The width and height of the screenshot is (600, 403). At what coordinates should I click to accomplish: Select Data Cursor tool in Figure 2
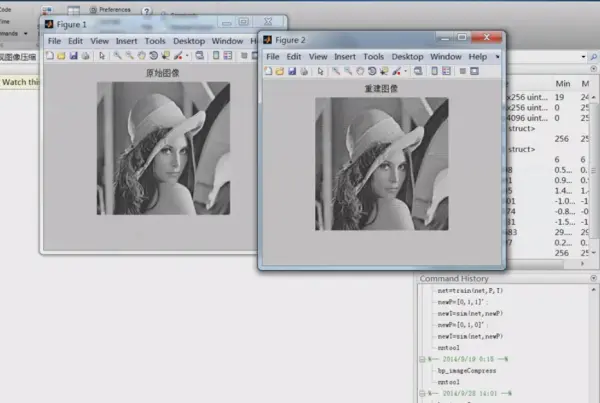[384, 71]
